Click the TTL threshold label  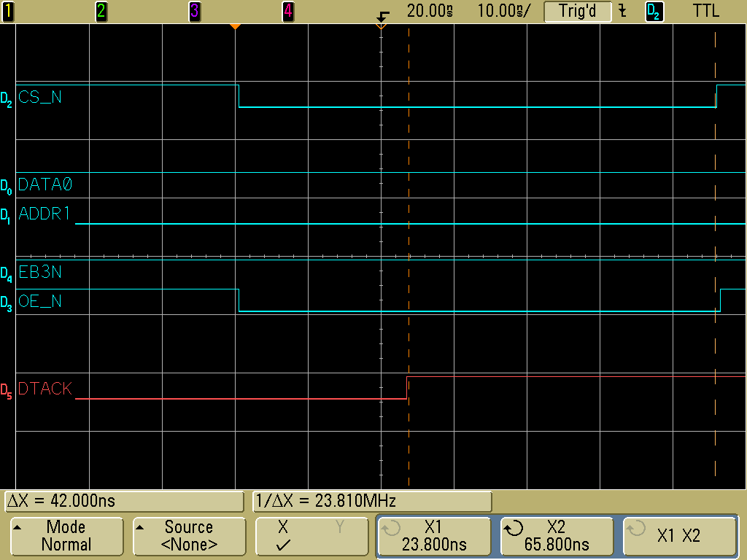[x=705, y=11]
